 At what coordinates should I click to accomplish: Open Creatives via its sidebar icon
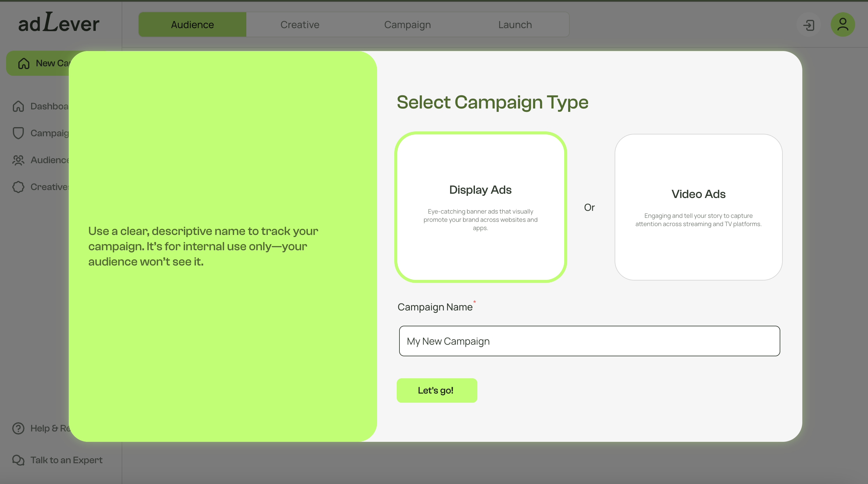tap(18, 187)
